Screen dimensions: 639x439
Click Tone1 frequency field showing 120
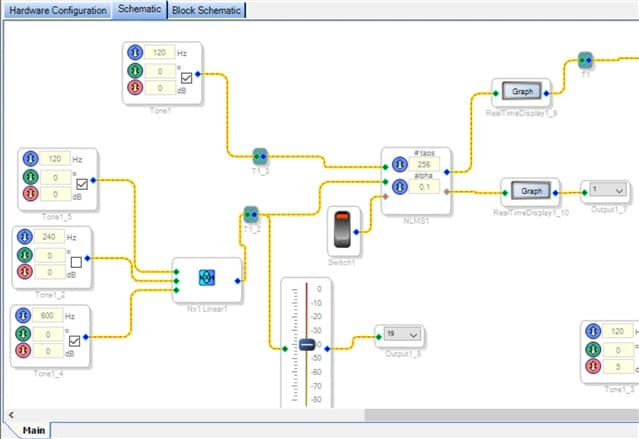click(160, 52)
